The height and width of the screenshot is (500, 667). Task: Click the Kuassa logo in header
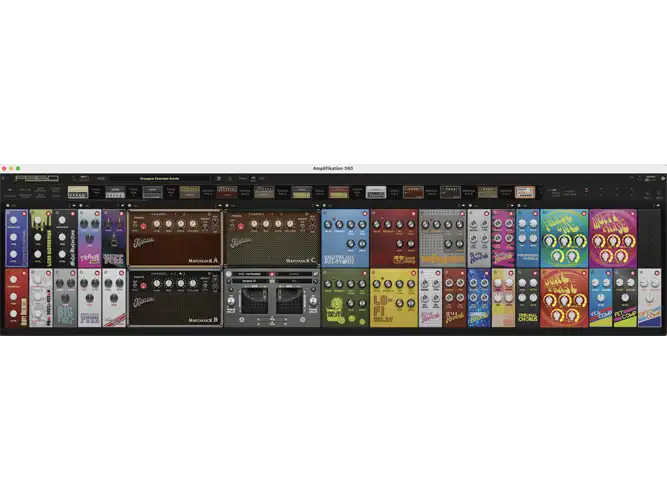pyautogui.click(x=37, y=178)
